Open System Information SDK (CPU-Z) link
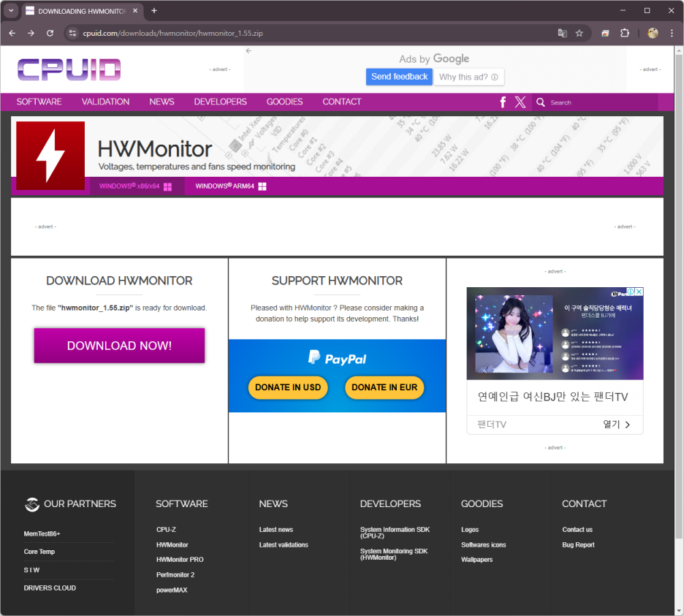The image size is (684, 616). [395, 532]
